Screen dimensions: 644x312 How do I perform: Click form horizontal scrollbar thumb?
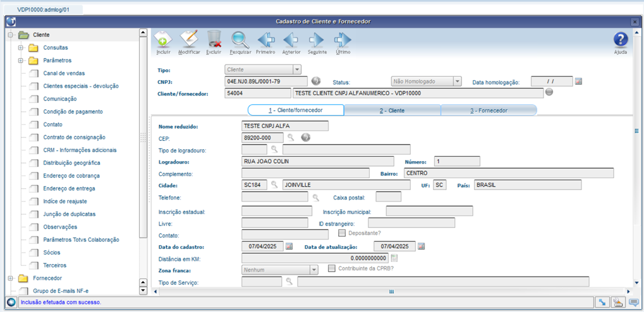391,292
